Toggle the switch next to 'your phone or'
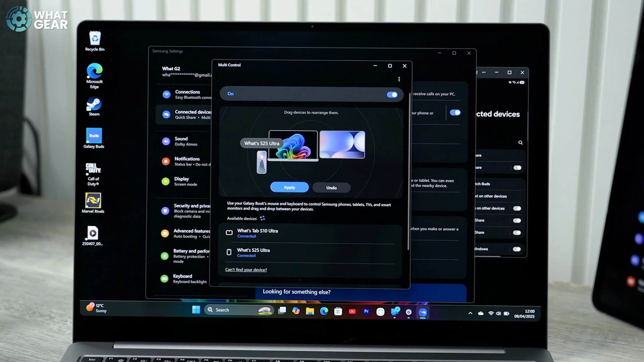Image resolution: width=644 pixels, height=362 pixels. coord(455,113)
